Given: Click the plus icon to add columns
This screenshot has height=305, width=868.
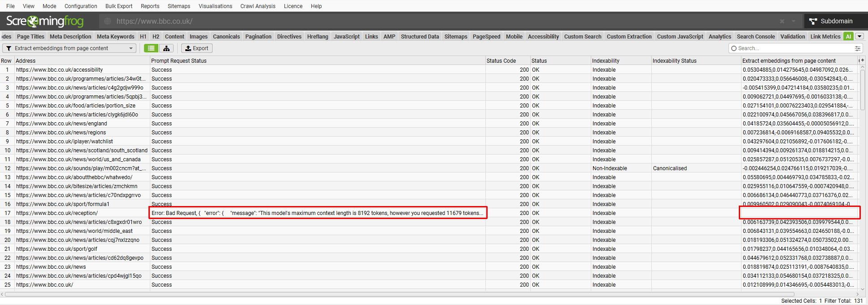Looking at the screenshot, I should pyautogui.click(x=862, y=60).
